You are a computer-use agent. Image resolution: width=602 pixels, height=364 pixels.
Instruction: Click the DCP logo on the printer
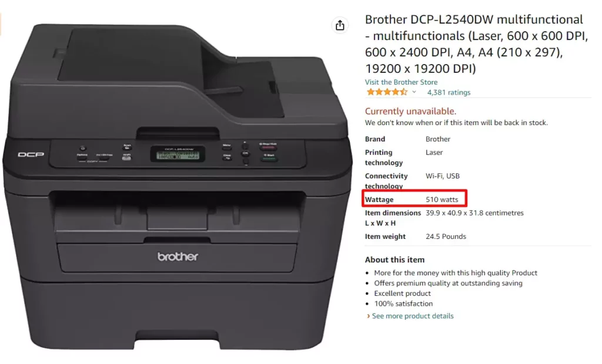(31, 154)
